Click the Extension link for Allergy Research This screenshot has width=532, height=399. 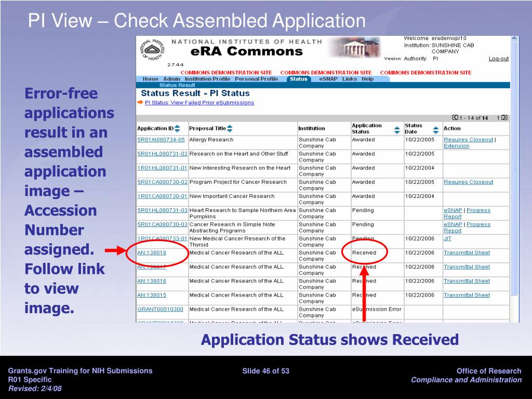[x=456, y=146]
